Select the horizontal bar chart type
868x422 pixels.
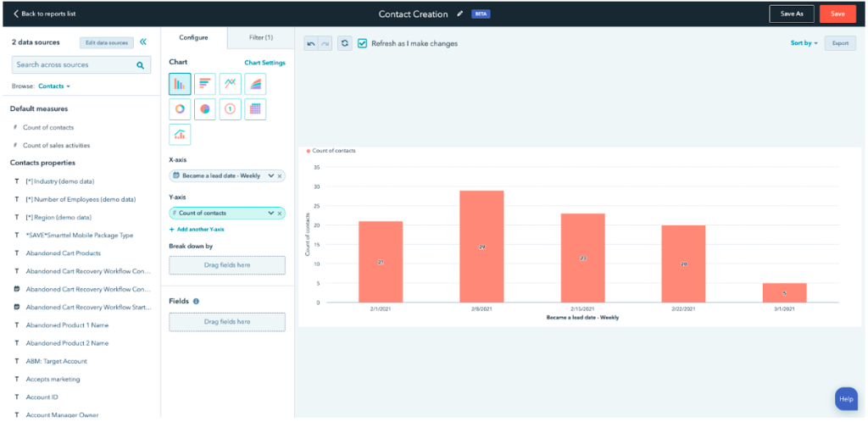click(x=205, y=84)
